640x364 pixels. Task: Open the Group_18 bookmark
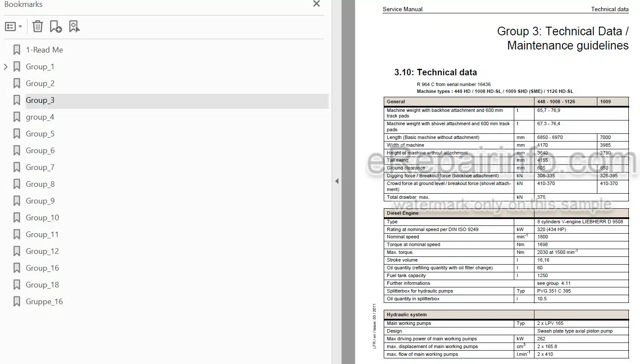click(x=42, y=285)
